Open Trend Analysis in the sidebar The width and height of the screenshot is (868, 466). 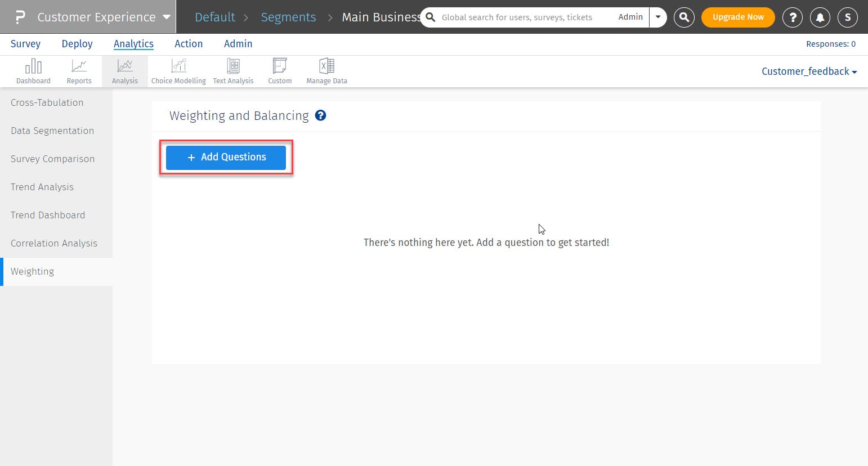pos(56,187)
